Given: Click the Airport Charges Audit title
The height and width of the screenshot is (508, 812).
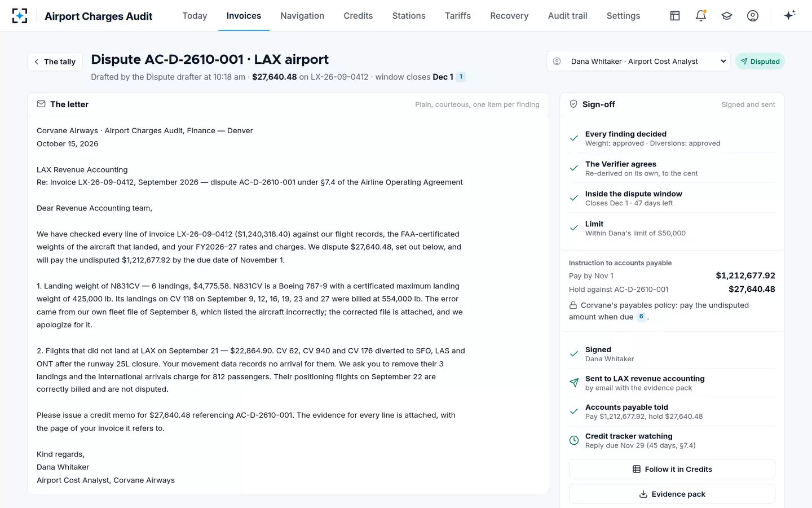Looking at the screenshot, I should coord(99,16).
